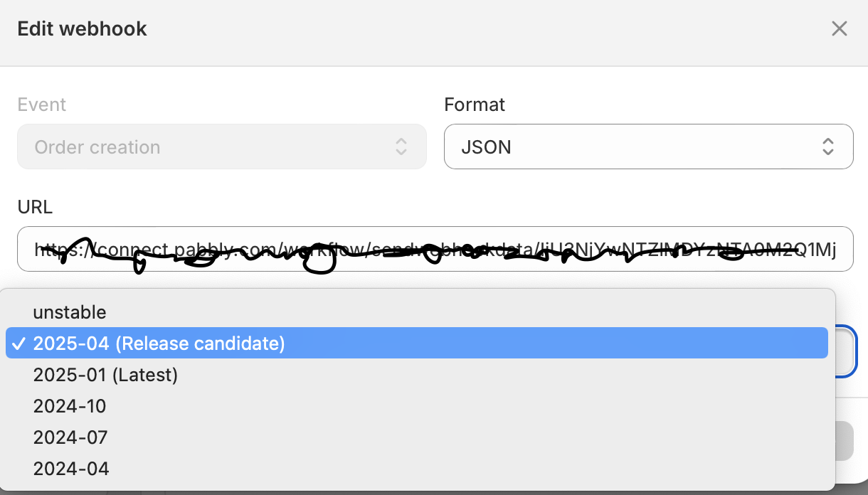Click the Format field's up-down chevron arrows
The image size is (868, 495).
click(x=828, y=147)
